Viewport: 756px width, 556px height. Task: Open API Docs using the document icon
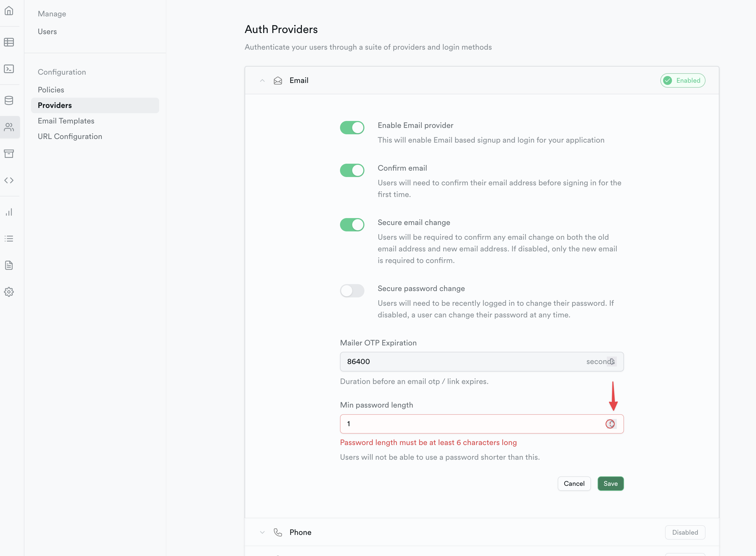pos(9,265)
